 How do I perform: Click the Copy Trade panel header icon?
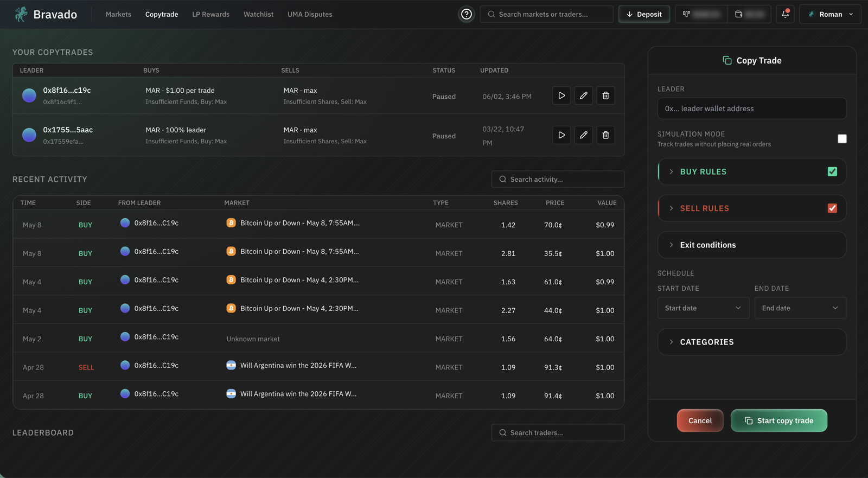click(x=727, y=60)
